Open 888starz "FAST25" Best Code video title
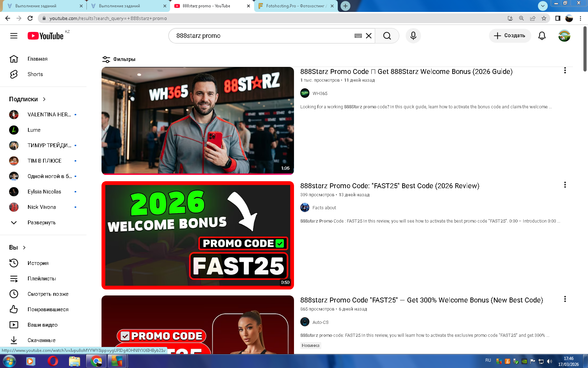This screenshot has width=588, height=368. click(x=390, y=186)
